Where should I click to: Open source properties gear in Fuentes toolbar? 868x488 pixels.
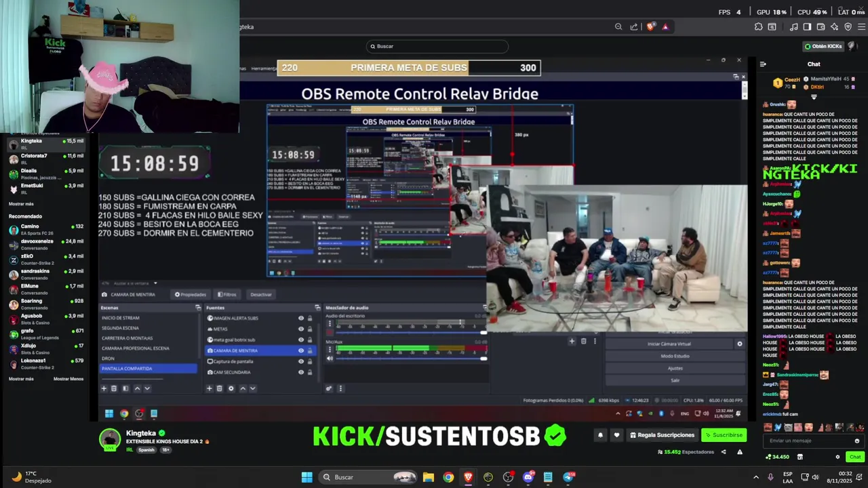coord(231,388)
